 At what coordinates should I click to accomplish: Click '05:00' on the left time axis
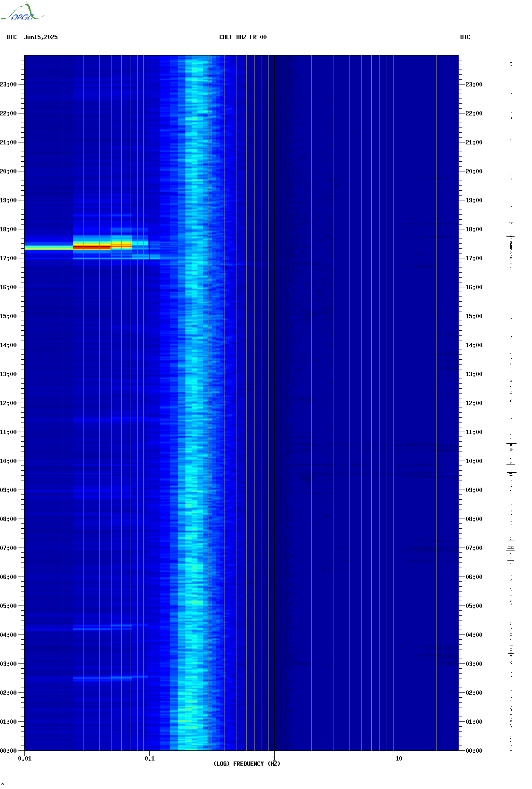click(8, 606)
